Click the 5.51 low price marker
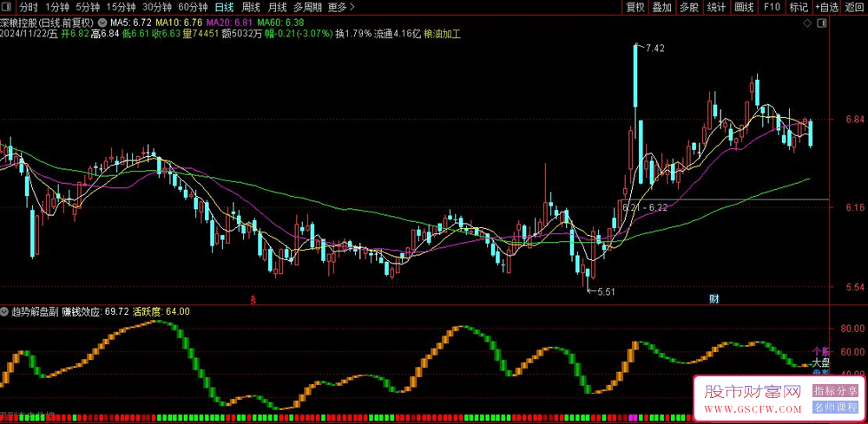 (x=605, y=291)
